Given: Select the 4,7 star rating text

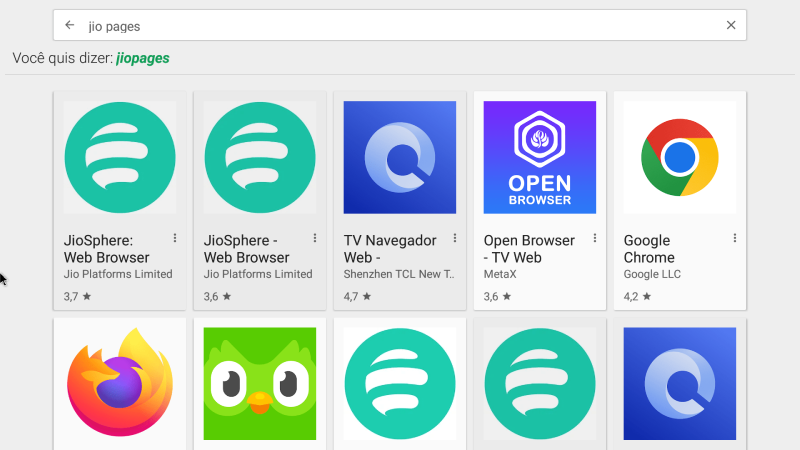Looking at the screenshot, I should (x=357, y=296).
